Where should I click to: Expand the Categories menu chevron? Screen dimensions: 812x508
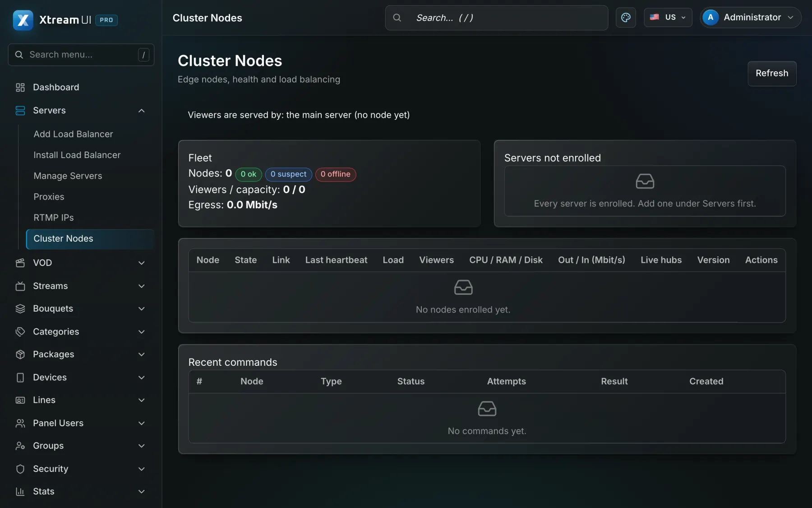coord(141,332)
